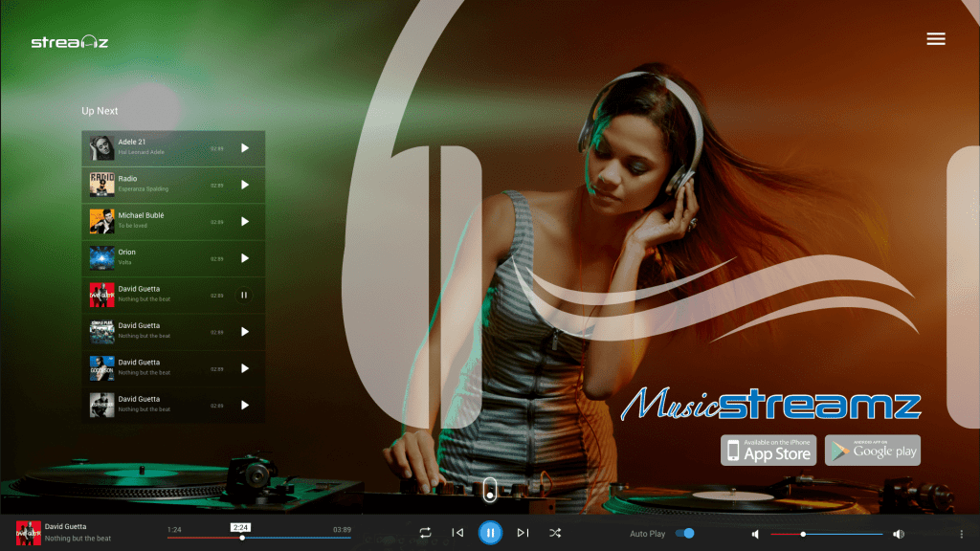Play the Orion track by Volta

[x=245, y=258]
